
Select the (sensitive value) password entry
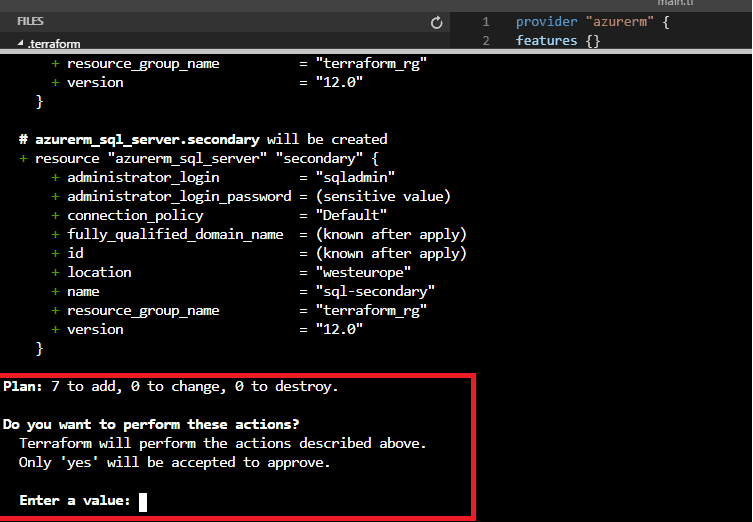pyautogui.click(x=383, y=196)
